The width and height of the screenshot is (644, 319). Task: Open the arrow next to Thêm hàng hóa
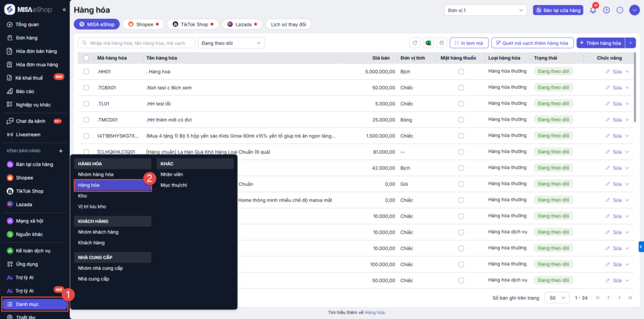pos(631,43)
